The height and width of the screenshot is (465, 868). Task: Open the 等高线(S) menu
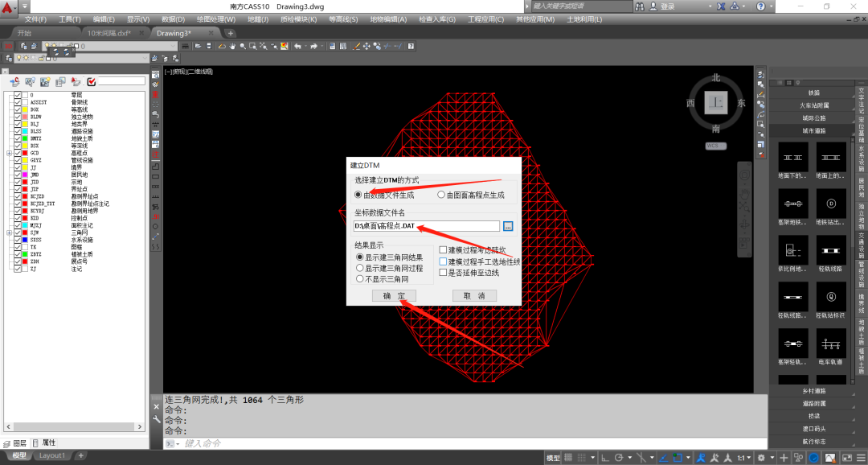(343, 19)
